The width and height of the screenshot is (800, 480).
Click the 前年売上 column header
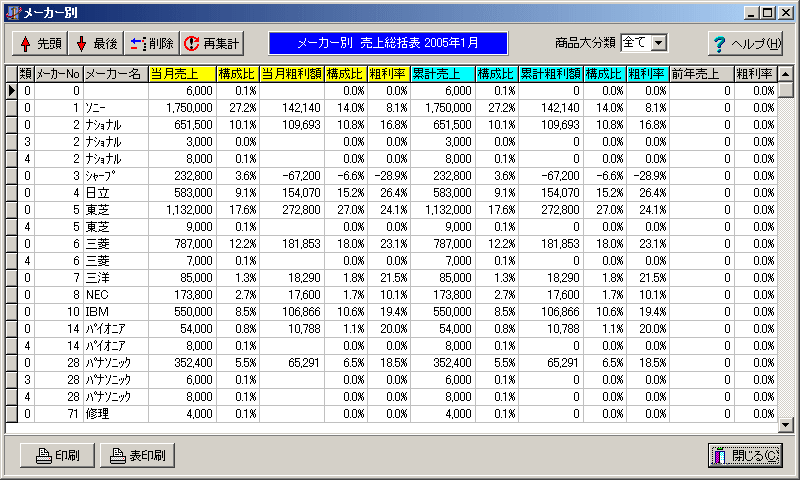pos(702,74)
